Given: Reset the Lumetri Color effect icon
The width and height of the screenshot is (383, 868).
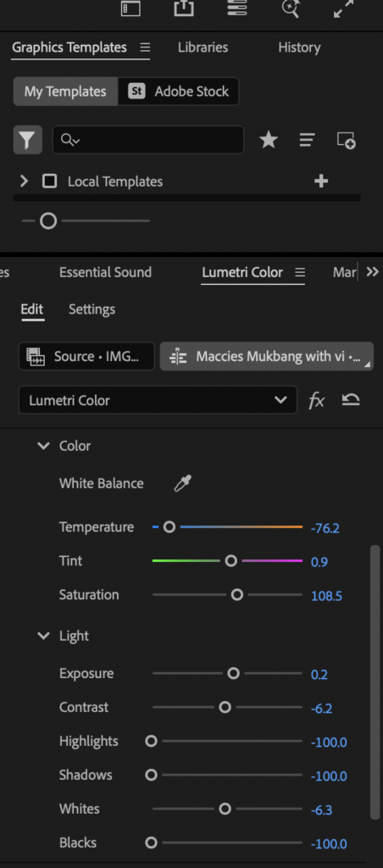Looking at the screenshot, I should [x=351, y=400].
